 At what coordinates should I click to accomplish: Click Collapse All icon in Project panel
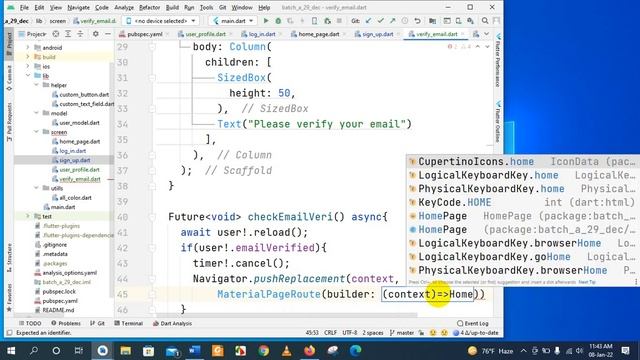coord(80,34)
